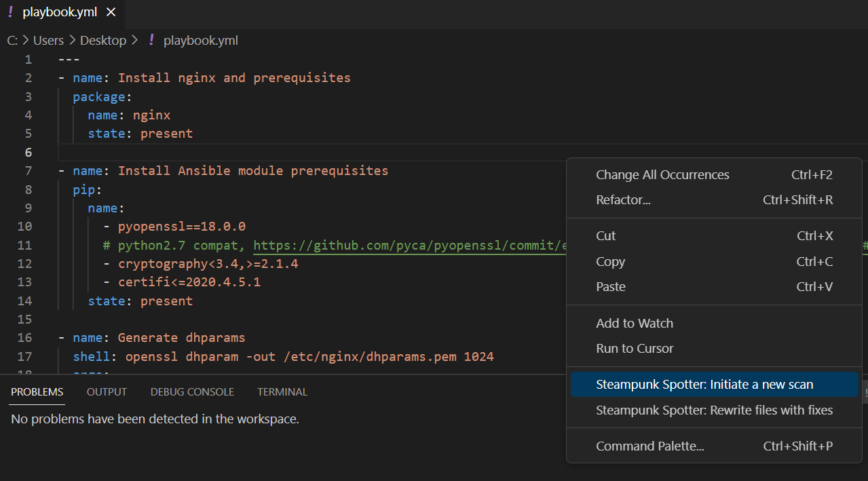Expand the Desktop breadcrumb segment
868x481 pixels.
[x=103, y=40]
